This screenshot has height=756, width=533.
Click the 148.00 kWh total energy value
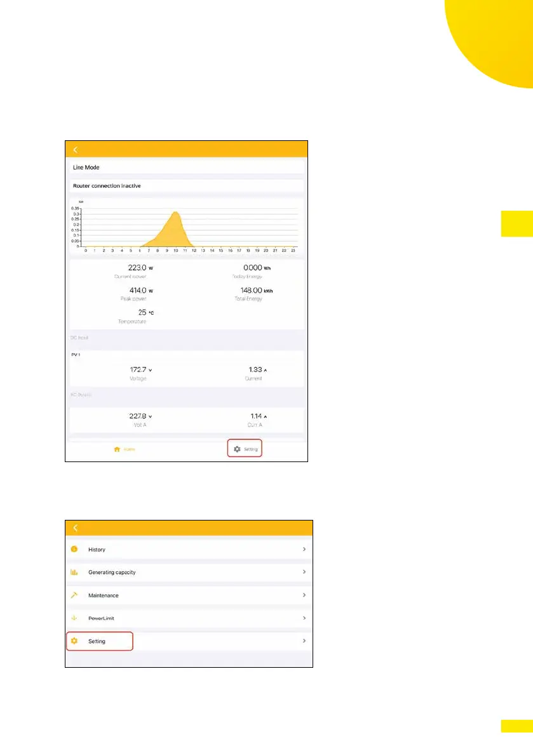pyautogui.click(x=257, y=290)
